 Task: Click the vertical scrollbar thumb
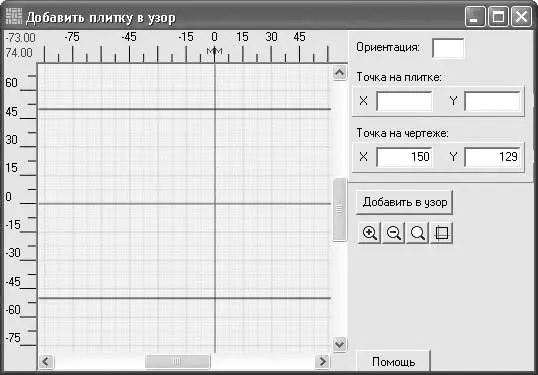click(339, 209)
